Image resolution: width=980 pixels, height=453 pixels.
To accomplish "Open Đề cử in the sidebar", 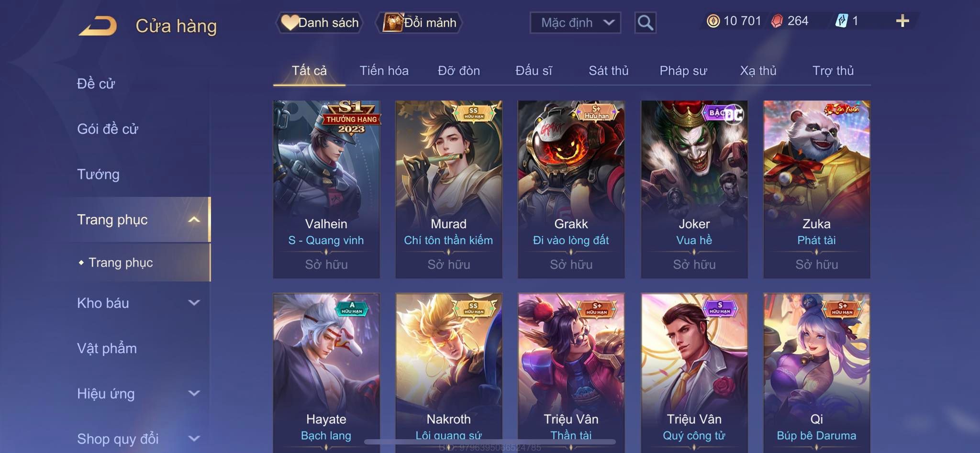I will (96, 83).
